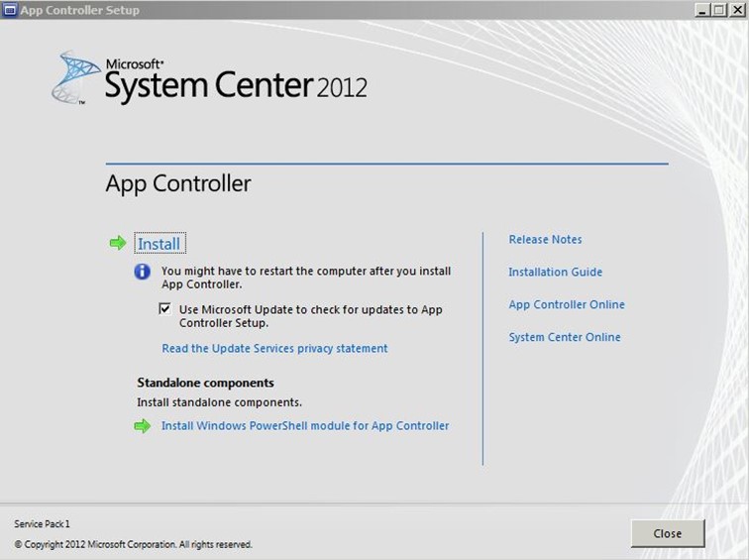Image resolution: width=749 pixels, height=560 pixels.
Task: Click the green arrow beside Install
Action: click(x=118, y=243)
